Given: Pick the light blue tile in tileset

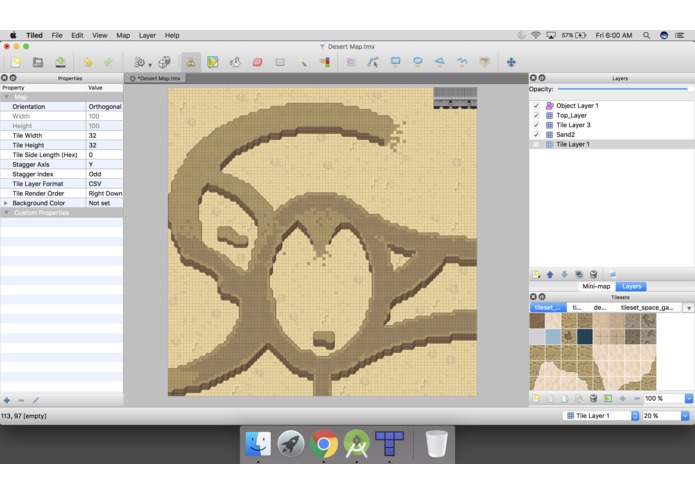Looking at the screenshot, I should pos(553,336).
